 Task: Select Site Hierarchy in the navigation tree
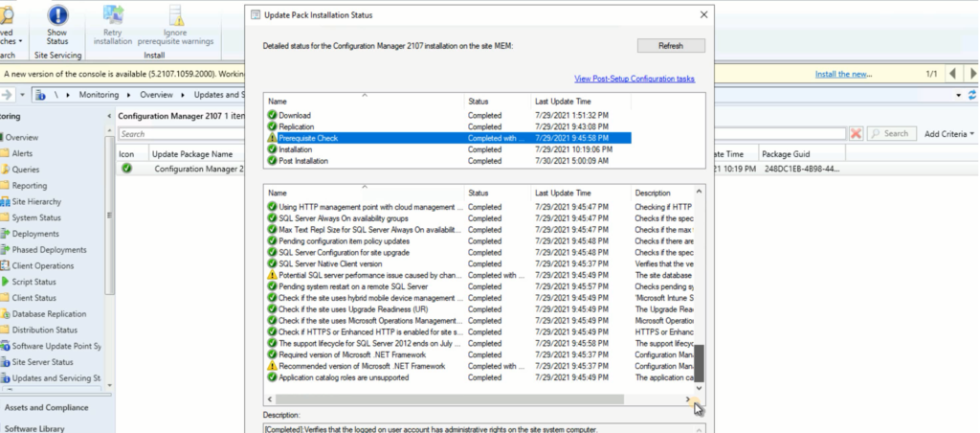click(36, 201)
